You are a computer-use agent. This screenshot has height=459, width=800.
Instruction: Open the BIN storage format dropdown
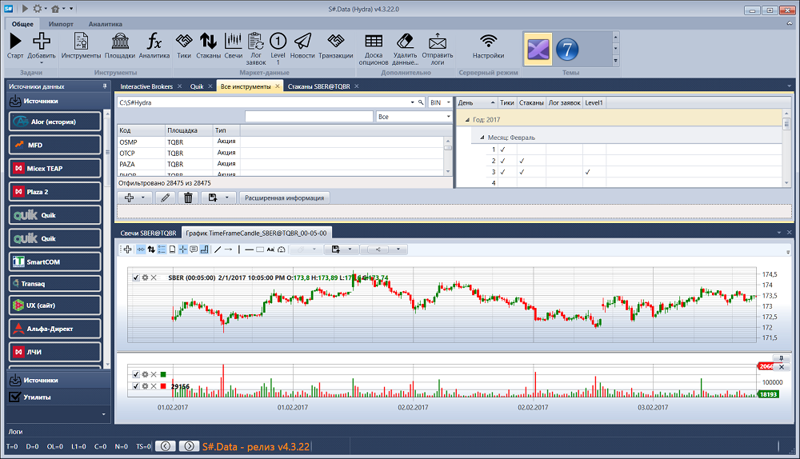tap(440, 102)
